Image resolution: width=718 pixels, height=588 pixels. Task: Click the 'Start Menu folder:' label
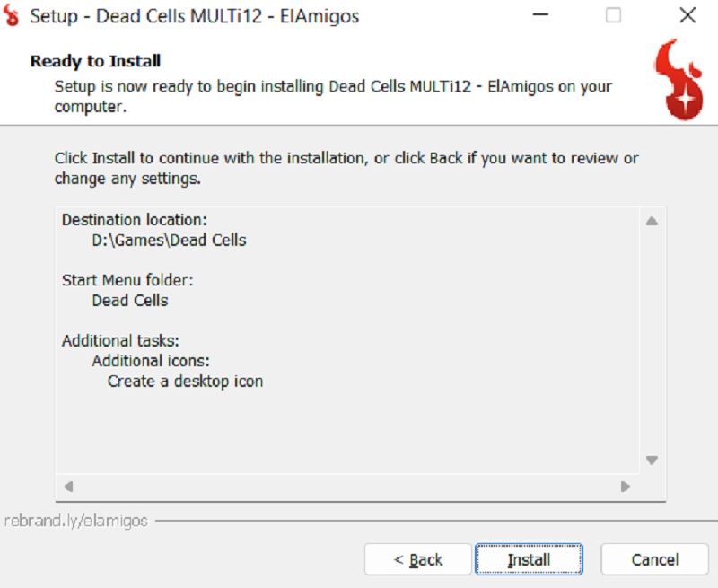coord(127,280)
